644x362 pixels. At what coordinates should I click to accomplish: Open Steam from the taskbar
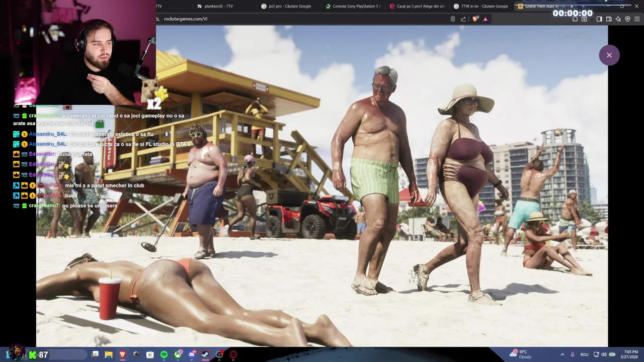pos(205,354)
